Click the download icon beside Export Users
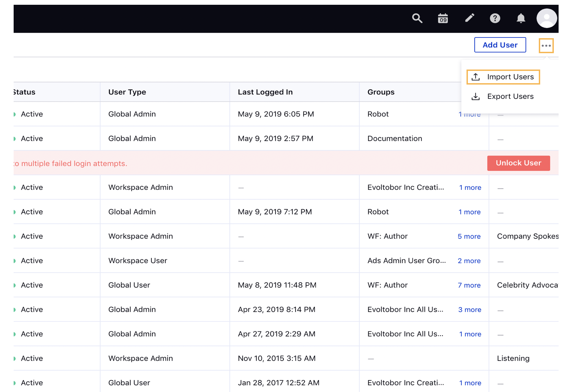The width and height of the screenshot is (562, 392). (475, 96)
